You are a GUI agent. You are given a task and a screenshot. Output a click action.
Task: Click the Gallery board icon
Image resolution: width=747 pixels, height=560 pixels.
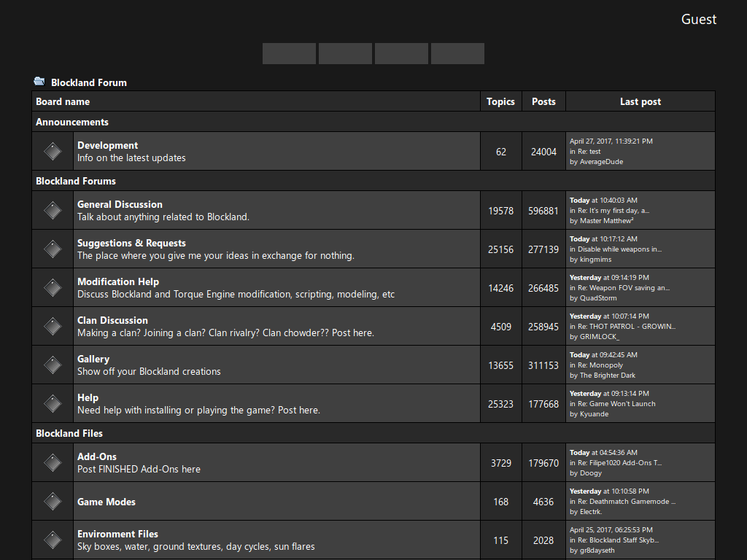click(x=53, y=365)
